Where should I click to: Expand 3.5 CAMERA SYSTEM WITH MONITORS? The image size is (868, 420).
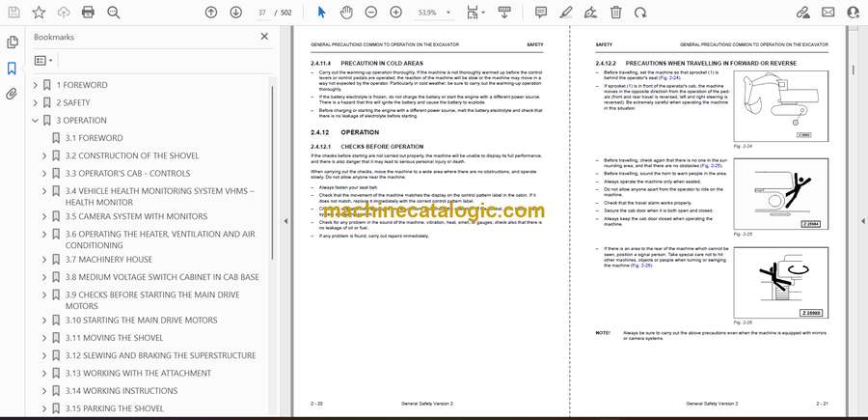44,216
